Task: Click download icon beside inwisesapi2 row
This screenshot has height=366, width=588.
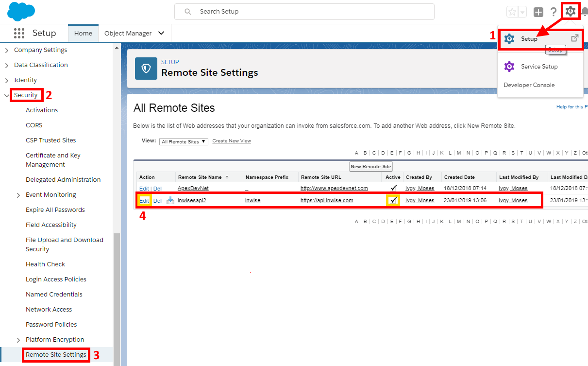Action: pos(170,200)
